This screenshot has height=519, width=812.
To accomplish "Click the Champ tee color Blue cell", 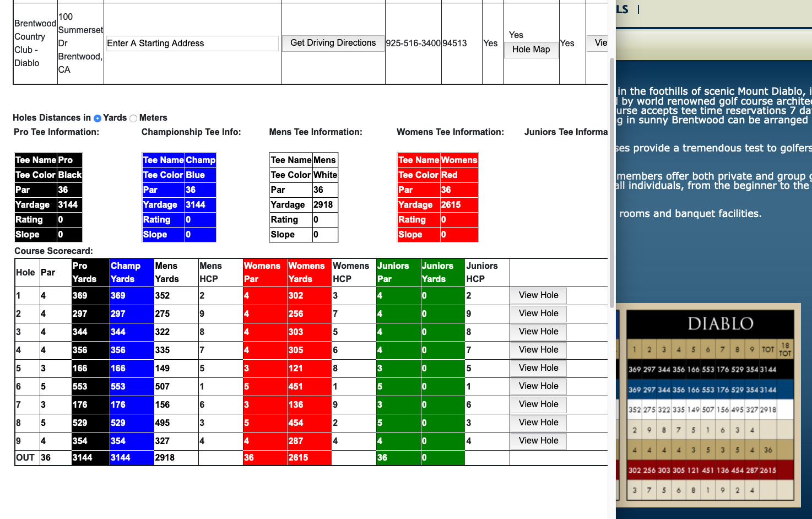I will click(x=200, y=175).
